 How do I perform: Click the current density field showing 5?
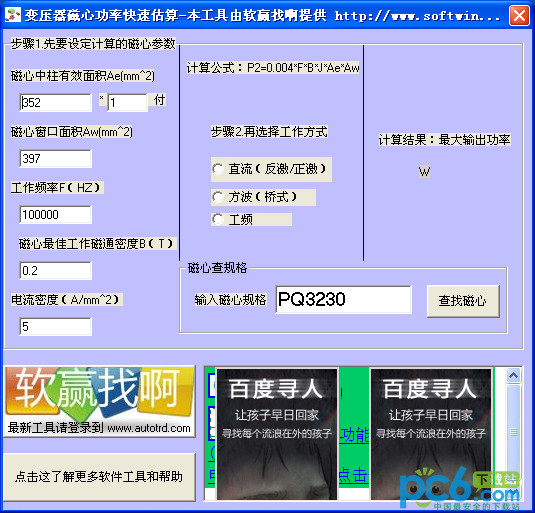pos(56,326)
